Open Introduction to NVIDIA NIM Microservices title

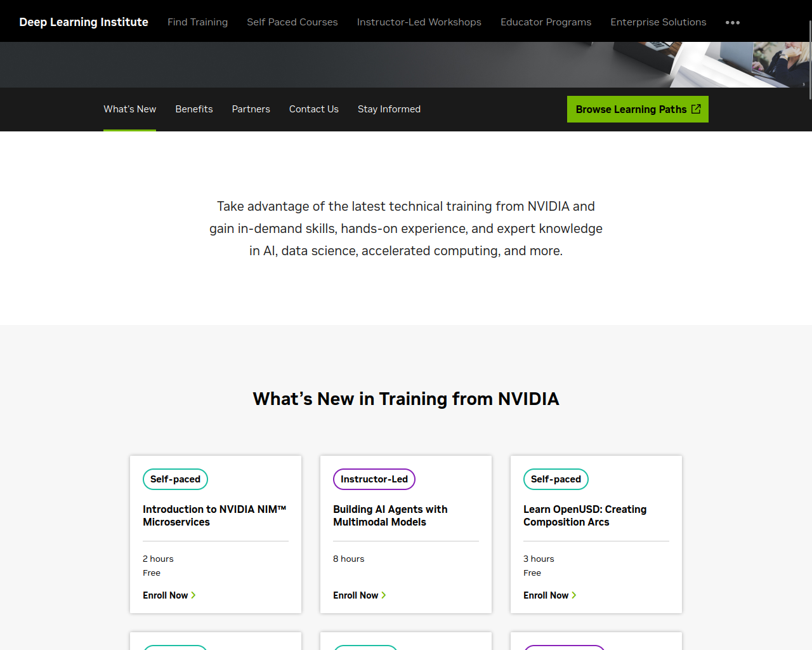click(x=214, y=515)
